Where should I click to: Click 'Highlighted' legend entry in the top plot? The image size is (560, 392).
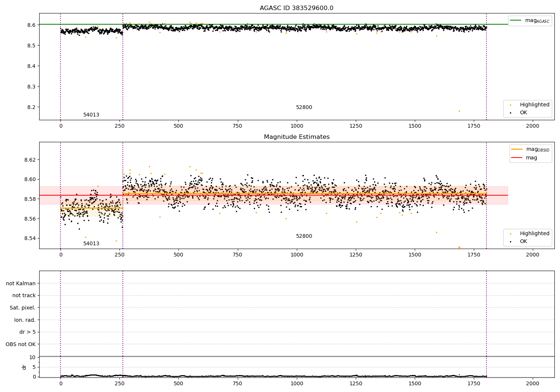(535, 105)
